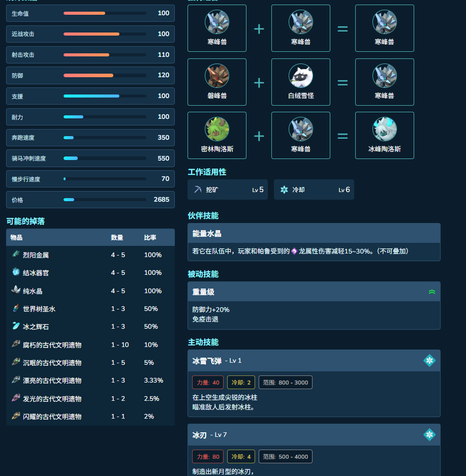Viewport: 466px width, 476px height.
Task: Click the 发光的古代文明遗物 item icon
Action: pyautogui.click(x=16, y=398)
